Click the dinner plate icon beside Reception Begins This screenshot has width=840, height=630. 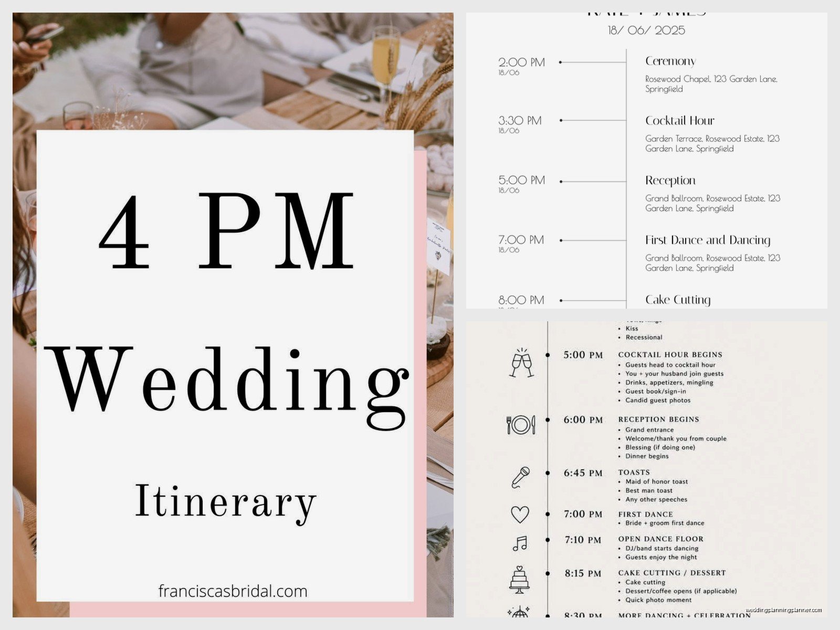(x=521, y=425)
